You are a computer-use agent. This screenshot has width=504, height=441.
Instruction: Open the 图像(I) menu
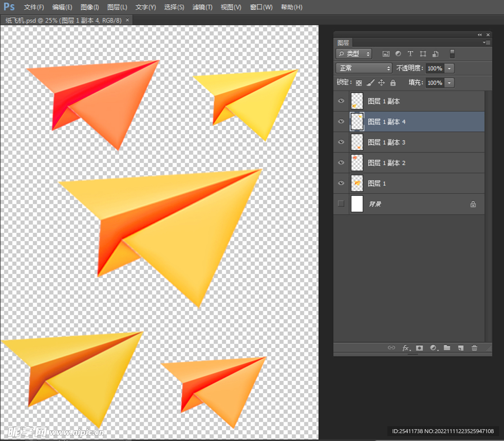[90, 7]
